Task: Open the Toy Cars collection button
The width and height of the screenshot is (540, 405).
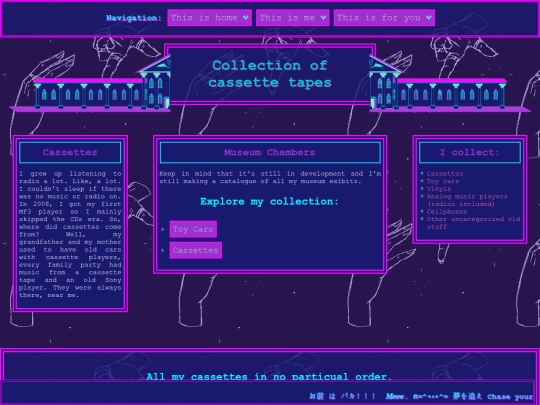Action: pos(193,229)
